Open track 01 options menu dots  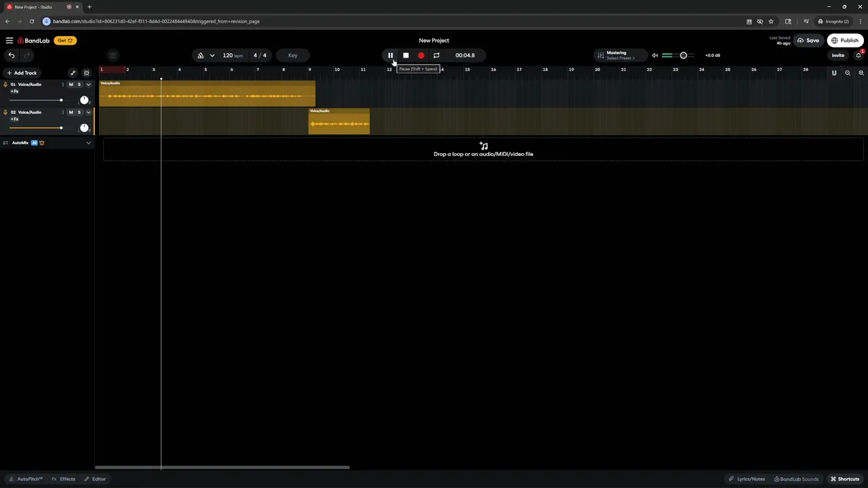[63, 85]
